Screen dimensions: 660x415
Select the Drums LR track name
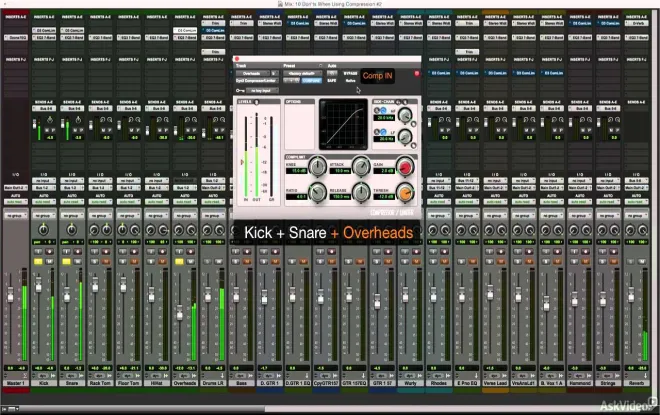(213, 383)
